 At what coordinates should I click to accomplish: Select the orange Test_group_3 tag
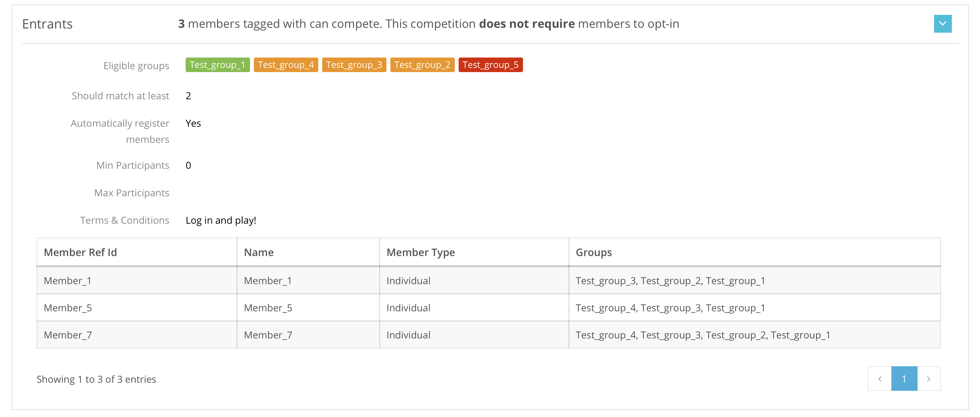click(354, 65)
